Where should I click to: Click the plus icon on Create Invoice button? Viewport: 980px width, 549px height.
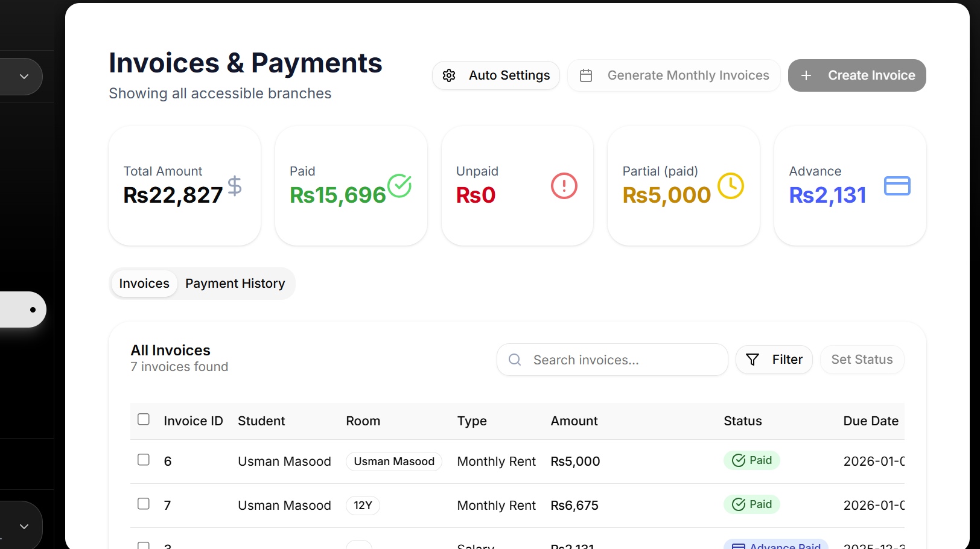806,75
